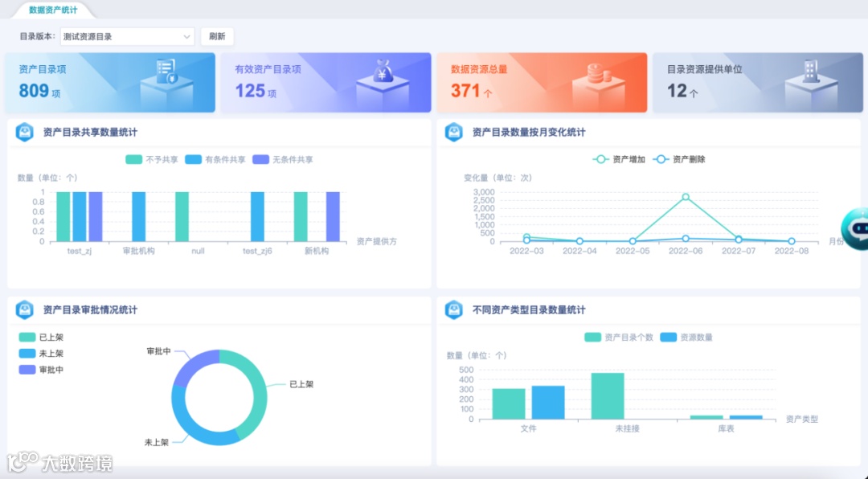Click the 12 value on 目录资源提供单位 card
The width and height of the screenshot is (868, 479).
[x=677, y=90]
